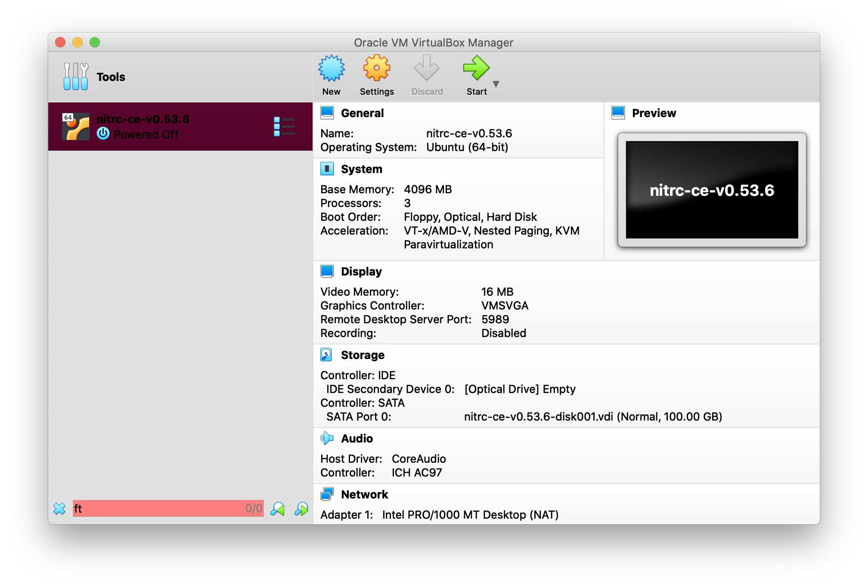The height and width of the screenshot is (588, 868).
Task: Click the Storage section disk icon
Action: (x=326, y=355)
